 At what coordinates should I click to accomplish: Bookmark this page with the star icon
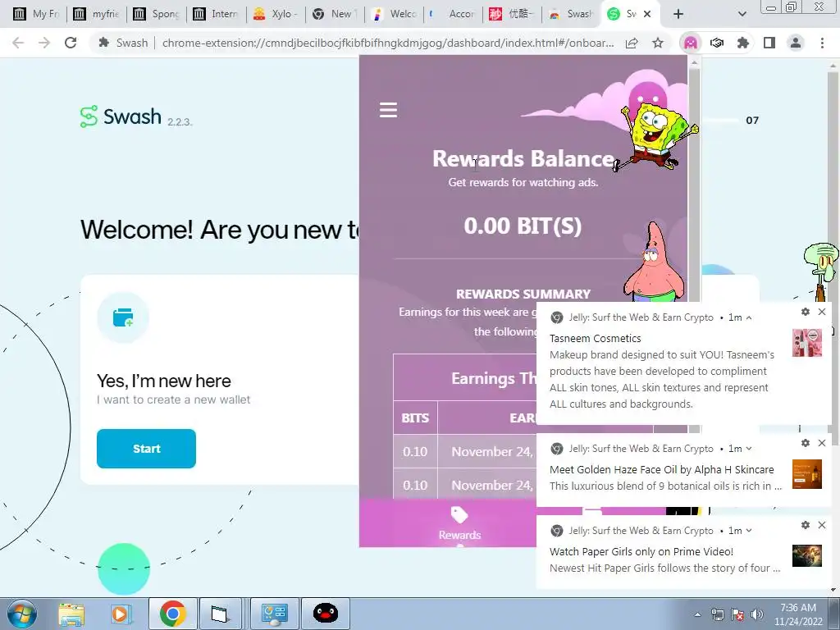tap(658, 43)
